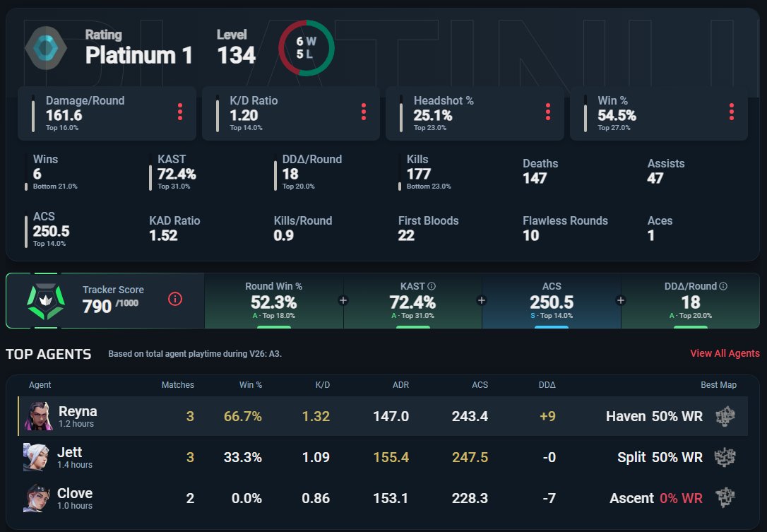Click the KAD Ratio 1.52 stat
This screenshot has height=532, width=767.
click(x=174, y=229)
